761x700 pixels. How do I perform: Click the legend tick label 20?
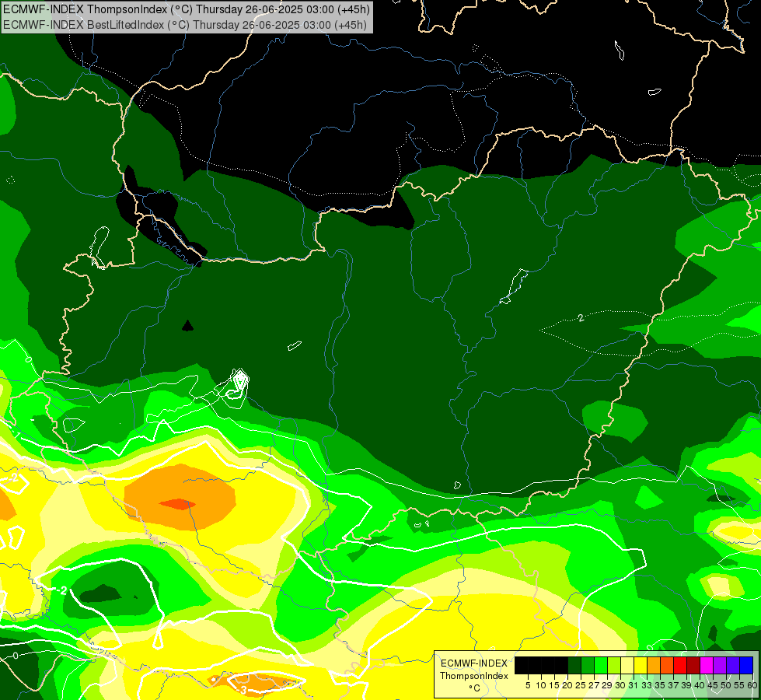[x=567, y=685]
